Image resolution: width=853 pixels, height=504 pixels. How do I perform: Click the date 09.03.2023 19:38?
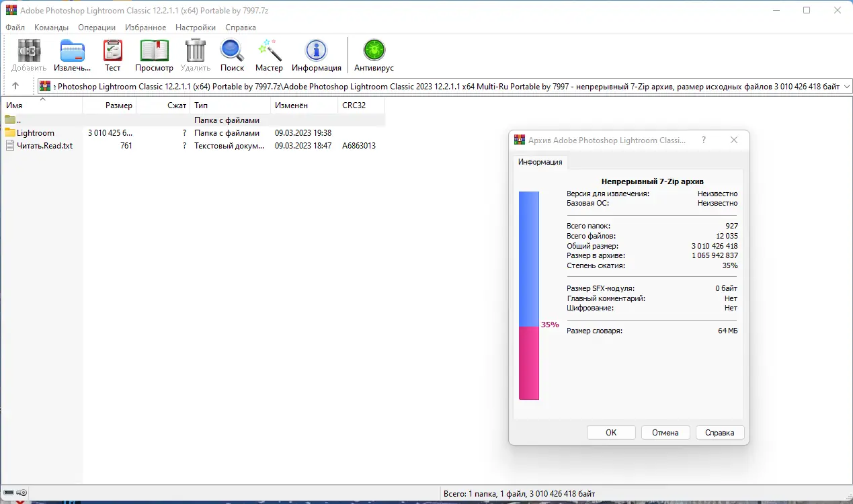(x=303, y=133)
